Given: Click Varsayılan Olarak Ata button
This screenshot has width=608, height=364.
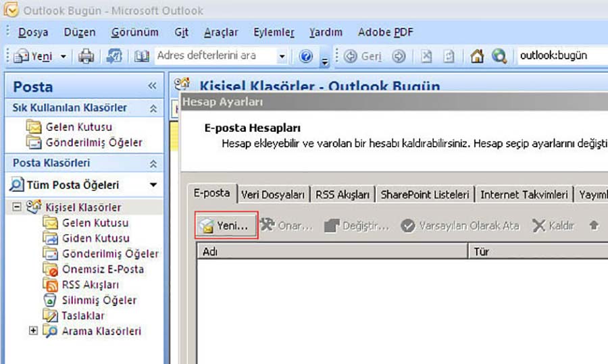Looking at the screenshot, I should [460, 226].
